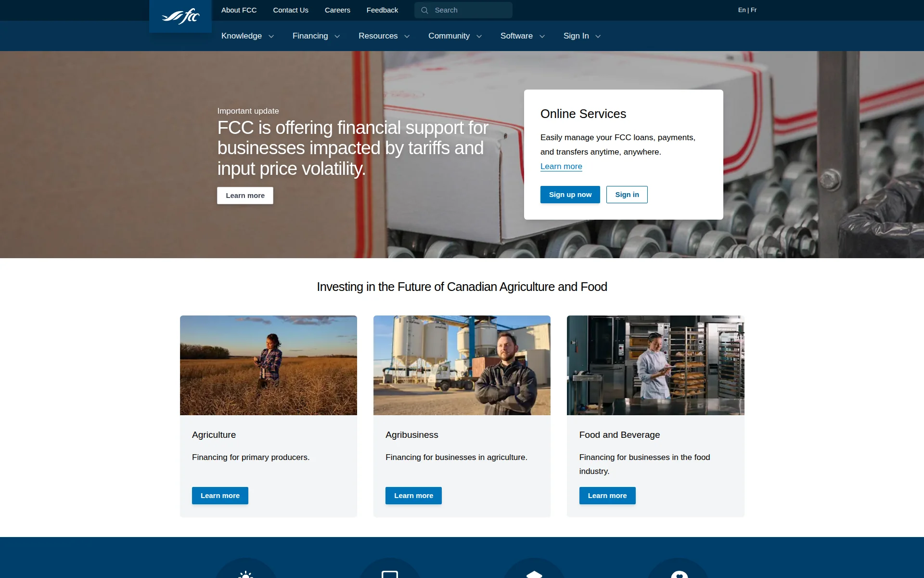Viewport: 924px width, 578px height.
Task: Follow Learn more link in Online Services
Action: [561, 166]
